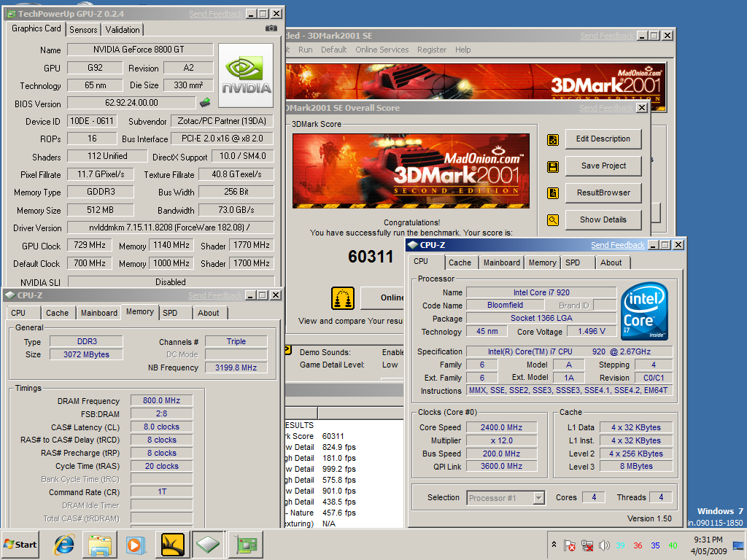The width and height of the screenshot is (747, 560).
Task: Click the Show Details button
Action: click(x=603, y=219)
